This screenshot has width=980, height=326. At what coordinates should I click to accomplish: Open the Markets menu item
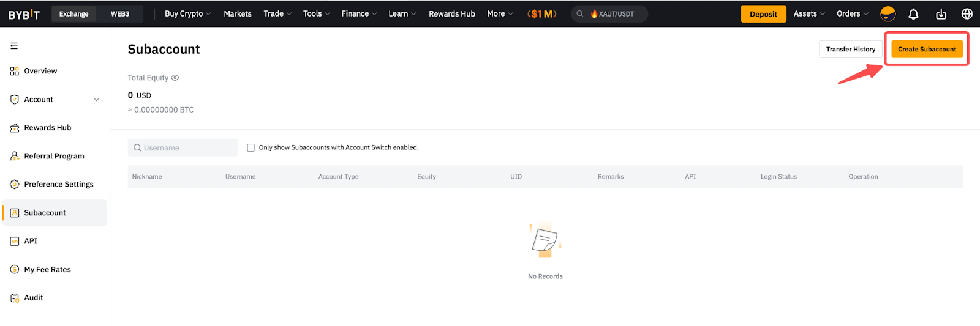[238, 14]
